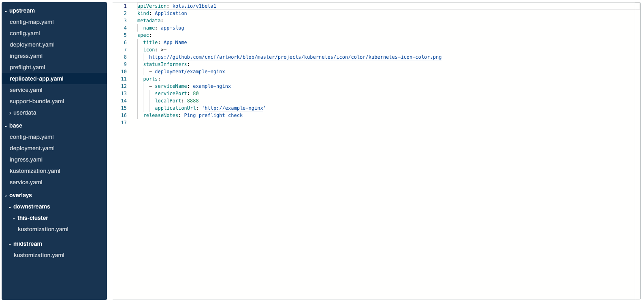The height and width of the screenshot is (302, 644).
Task: Select preflight.yaml in the file tree
Action: coord(28,68)
